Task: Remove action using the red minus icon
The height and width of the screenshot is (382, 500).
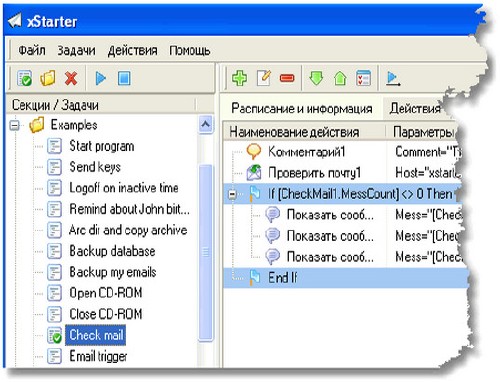Action: point(287,78)
